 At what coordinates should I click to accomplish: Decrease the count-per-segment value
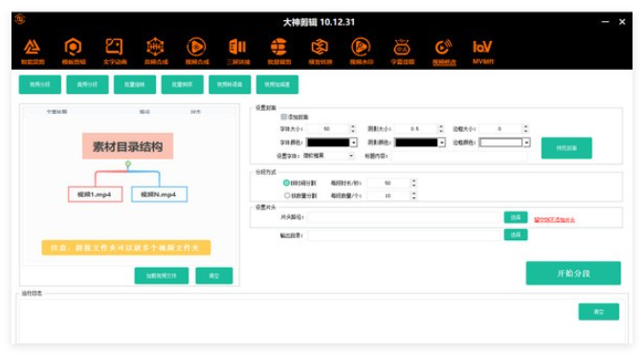coord(414,198)
